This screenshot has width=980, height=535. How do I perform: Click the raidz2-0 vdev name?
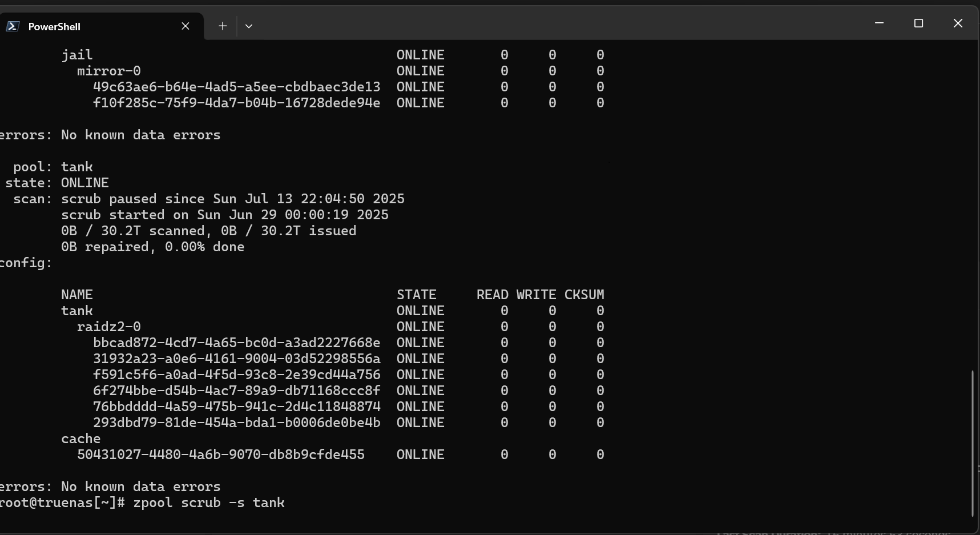coord(108,327)
